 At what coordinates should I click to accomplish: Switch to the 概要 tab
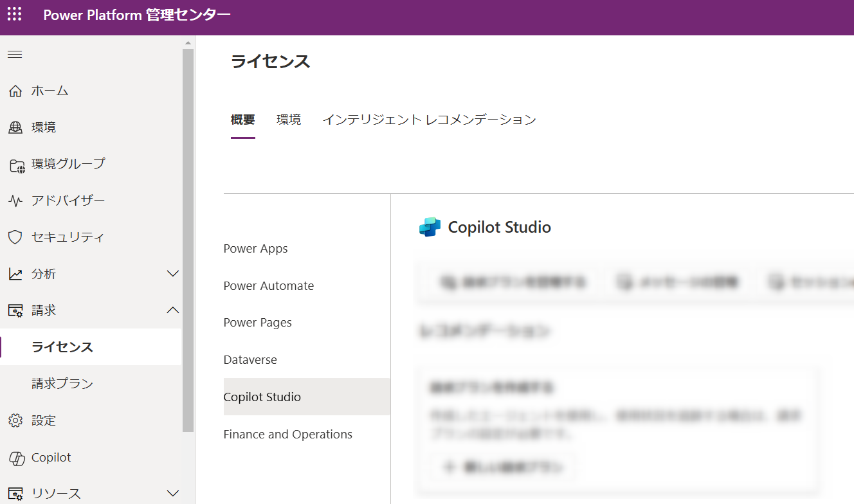tap(243, 120)
